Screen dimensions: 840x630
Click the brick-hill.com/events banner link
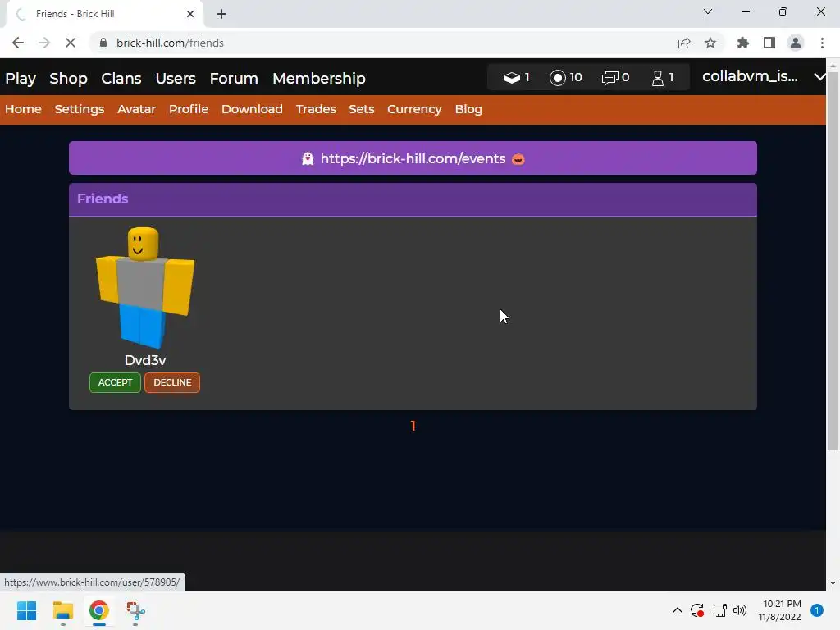pyautogui.click(x=413, y=158)
